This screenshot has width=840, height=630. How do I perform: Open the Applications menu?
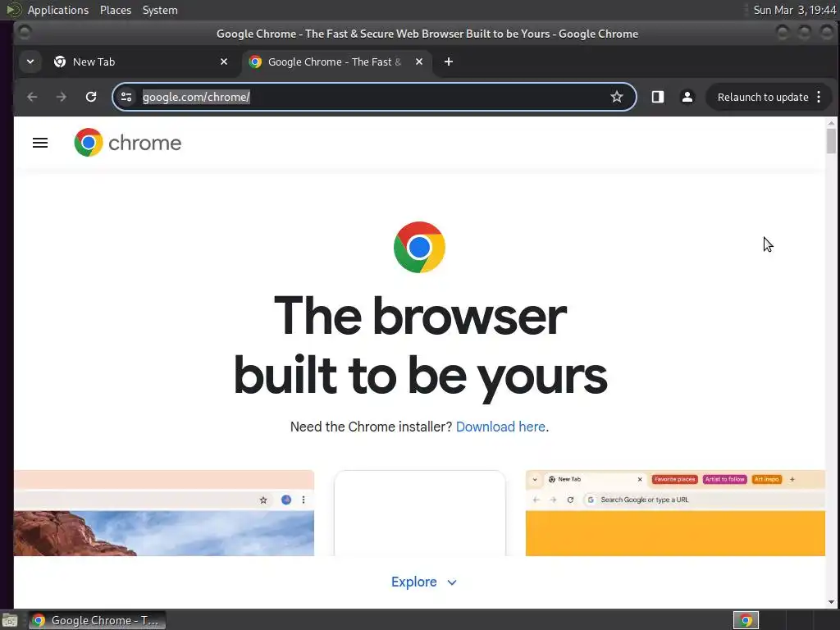pyautogui.click(x=58, y=10)
